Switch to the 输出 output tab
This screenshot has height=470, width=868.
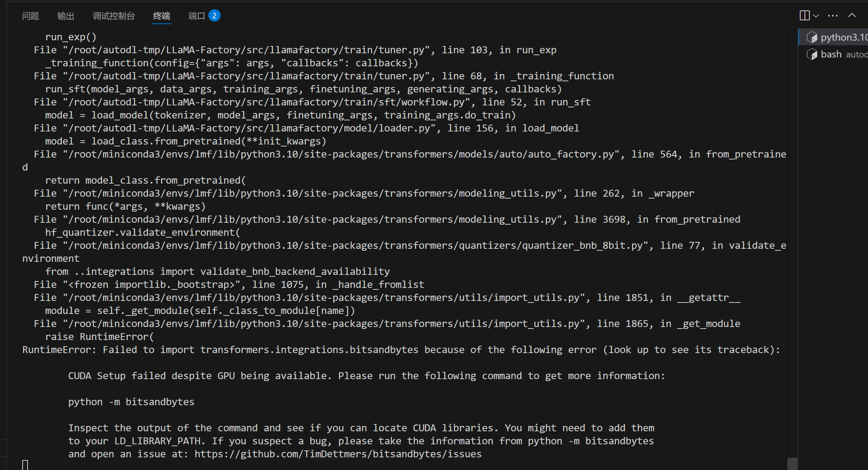tap(66, 16)
